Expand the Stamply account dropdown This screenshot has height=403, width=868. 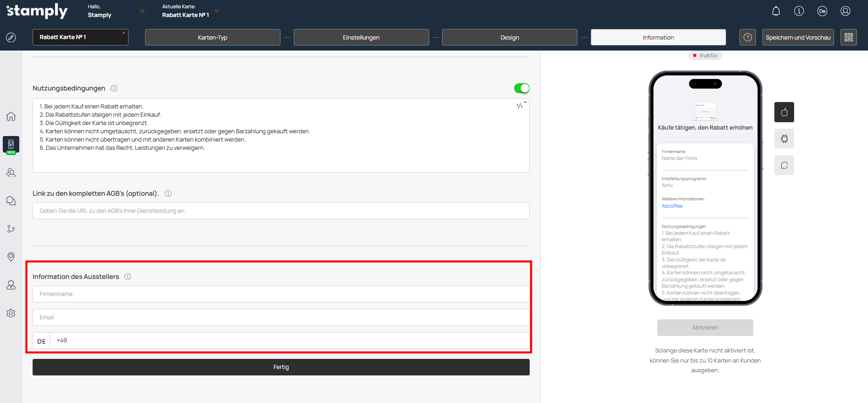142,11
